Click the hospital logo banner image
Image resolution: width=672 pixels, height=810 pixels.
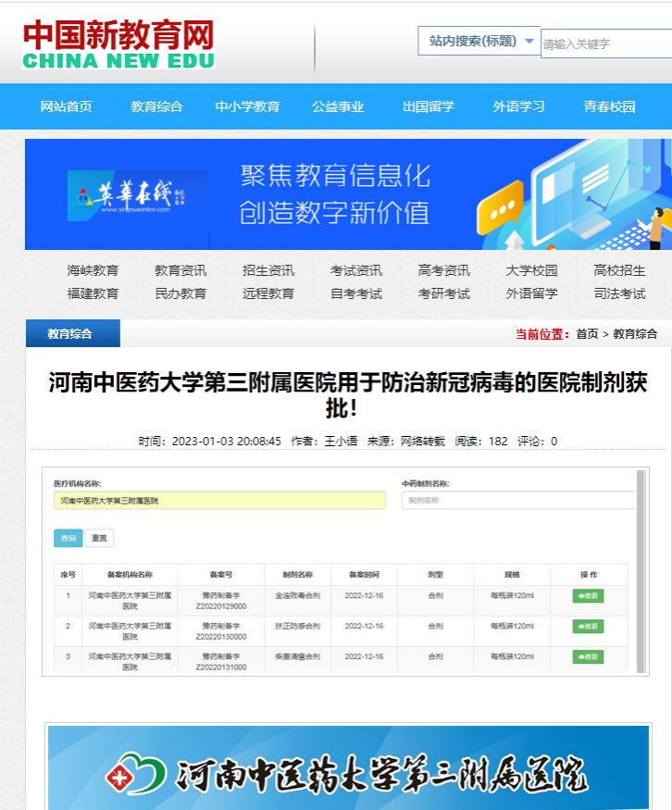(348, 768)
